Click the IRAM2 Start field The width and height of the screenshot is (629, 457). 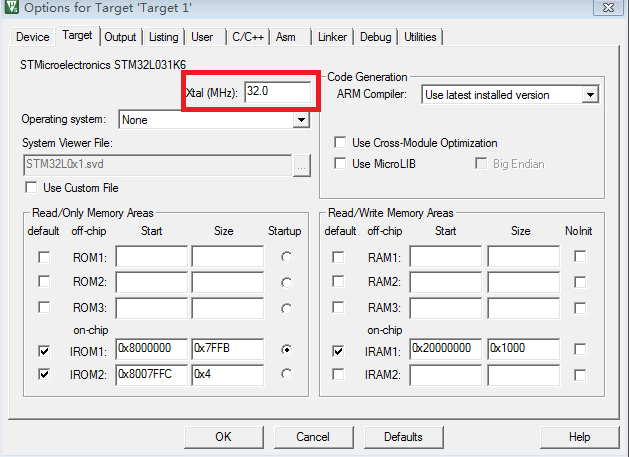446,375
